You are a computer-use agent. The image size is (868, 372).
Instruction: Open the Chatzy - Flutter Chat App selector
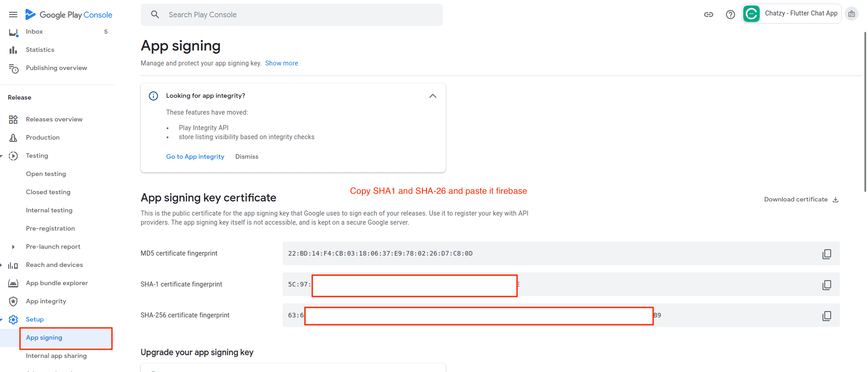tap(791, 14)
